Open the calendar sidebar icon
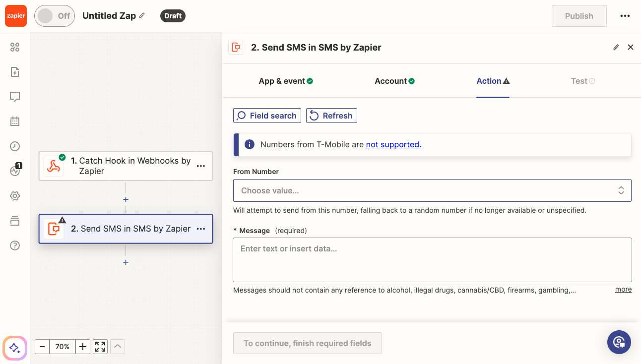641x364 pixels. tap(15, 121)
